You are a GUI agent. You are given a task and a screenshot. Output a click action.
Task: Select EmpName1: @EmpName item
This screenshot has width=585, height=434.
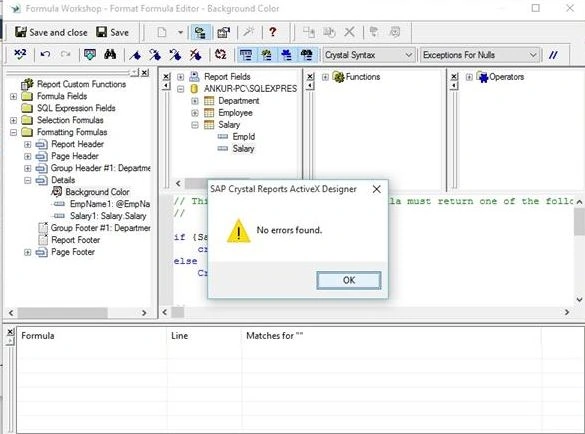coord(110,204)
